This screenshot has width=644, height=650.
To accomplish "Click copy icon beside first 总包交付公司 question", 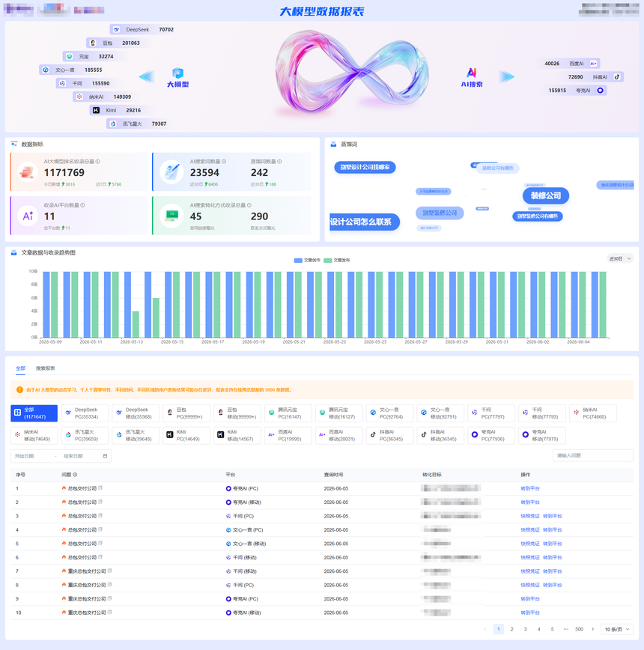I will pos(100,488).
